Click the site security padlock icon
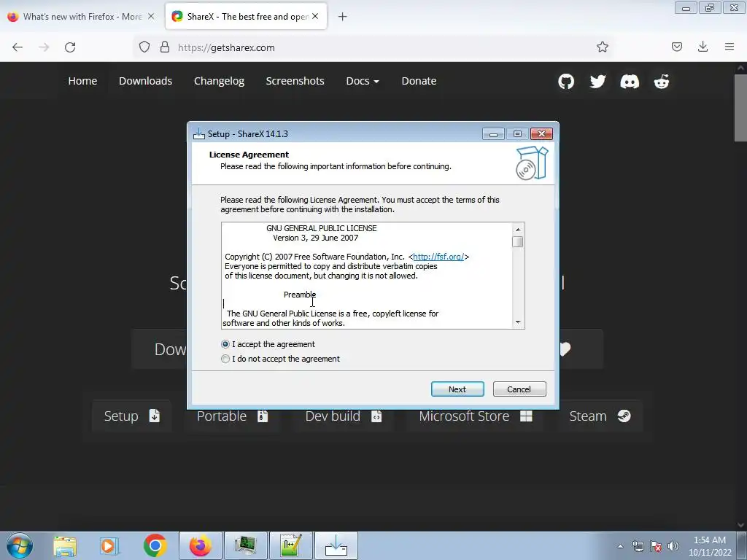Image resolution: width=747 pixels, height=560 pixels. click(x=165, y=47)
